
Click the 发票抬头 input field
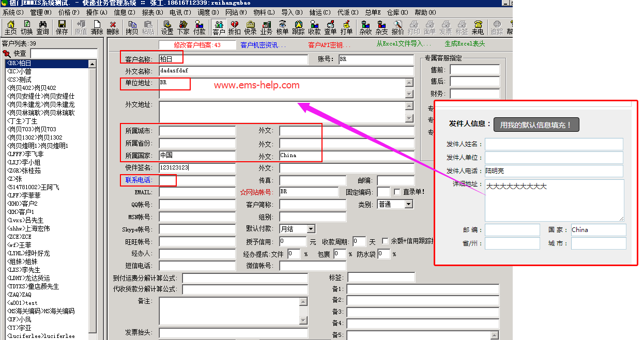(233, 333)
